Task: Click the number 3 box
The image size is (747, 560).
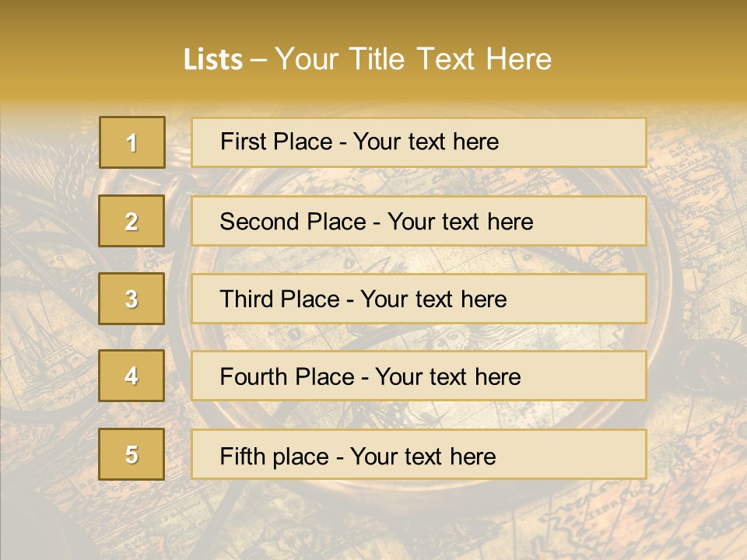Action: pos(132,299)
